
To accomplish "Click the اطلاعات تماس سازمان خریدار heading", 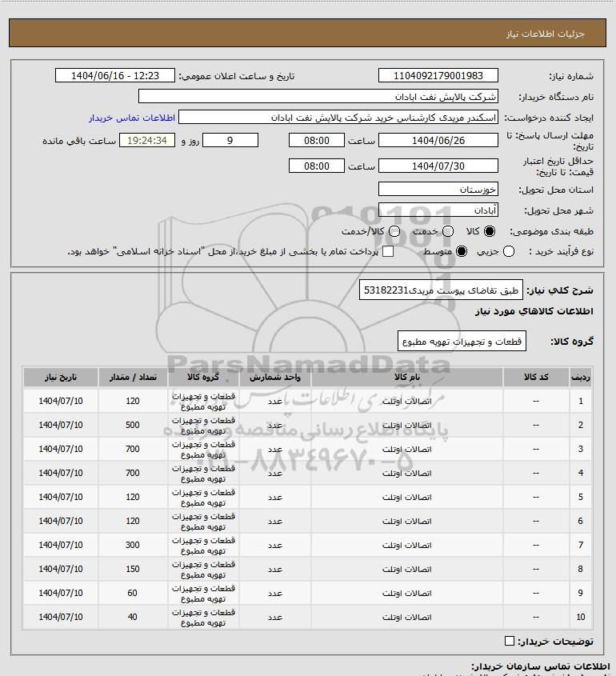I will tap(541, 666).
